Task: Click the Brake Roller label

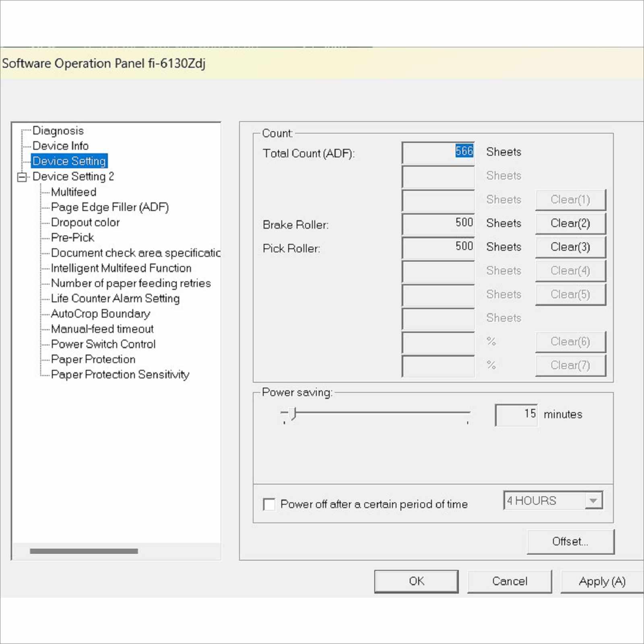Action: [295, 225]
